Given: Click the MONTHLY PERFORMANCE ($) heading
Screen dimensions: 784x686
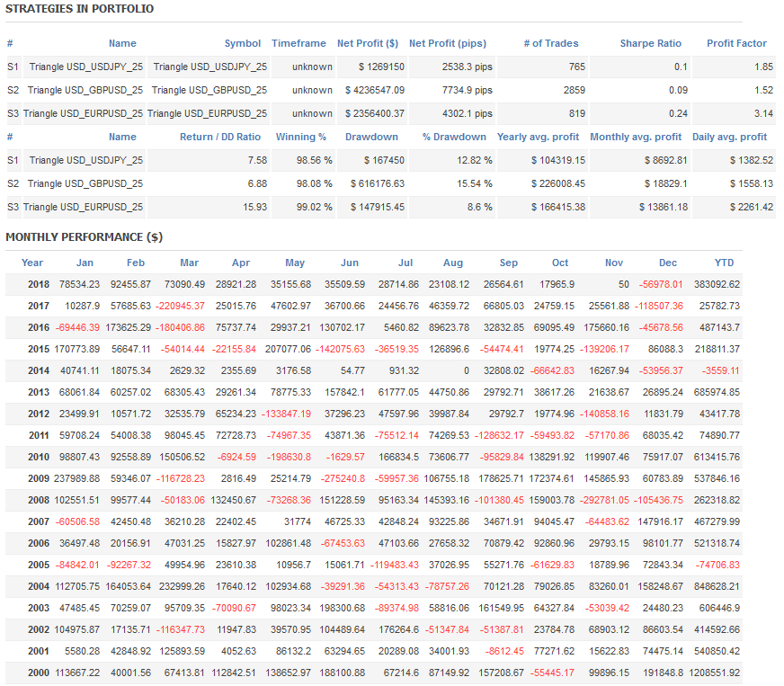Looking at the screenshot, I should pyautogui.click(x=84, y=237).
